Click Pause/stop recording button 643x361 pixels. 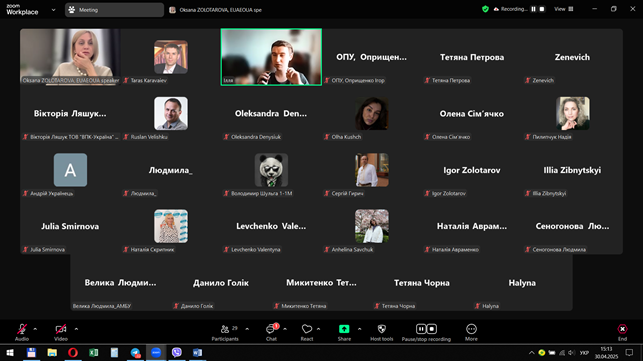coord(426,332)
